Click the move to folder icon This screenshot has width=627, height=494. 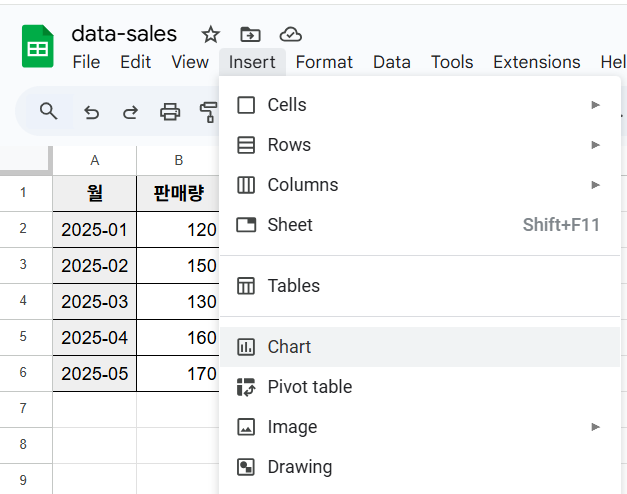[250, 34]
